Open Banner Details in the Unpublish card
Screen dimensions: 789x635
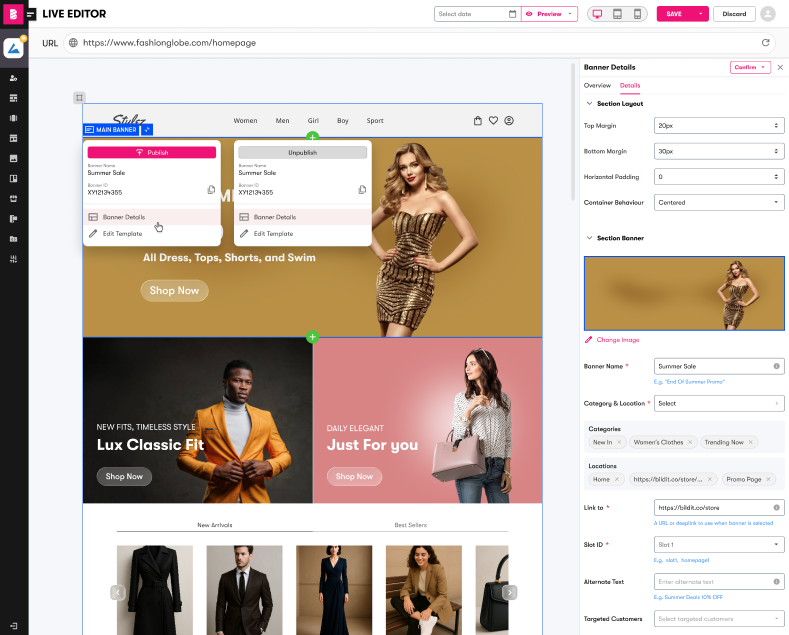click(302, 217)
